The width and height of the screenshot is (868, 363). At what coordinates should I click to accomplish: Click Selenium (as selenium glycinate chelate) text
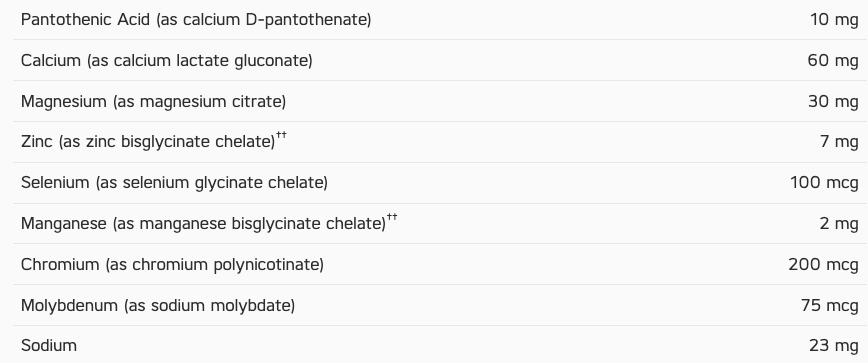[174, 183]
